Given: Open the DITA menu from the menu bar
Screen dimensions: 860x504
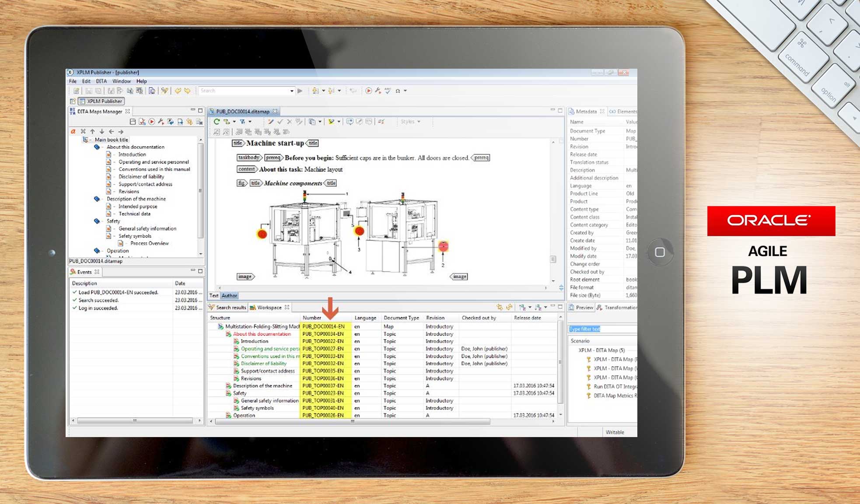Looking at the screenshot, I should click(101, 81).
